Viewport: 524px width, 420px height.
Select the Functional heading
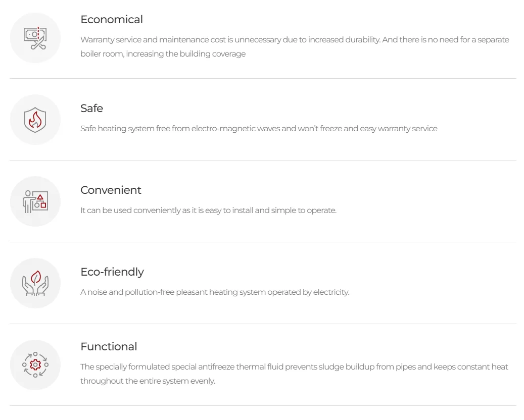tap(109, 347)
